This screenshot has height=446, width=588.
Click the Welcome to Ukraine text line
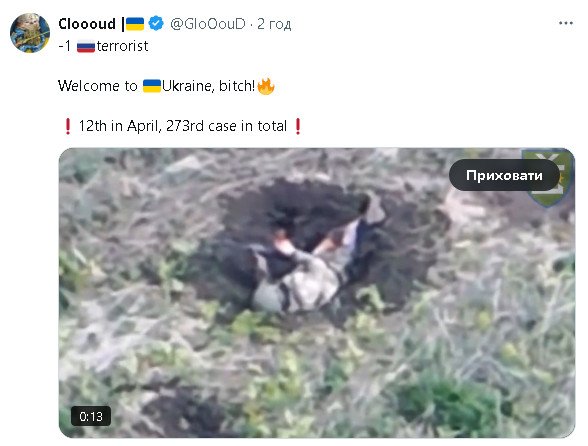pyautogui.click(x=166, y=86)
